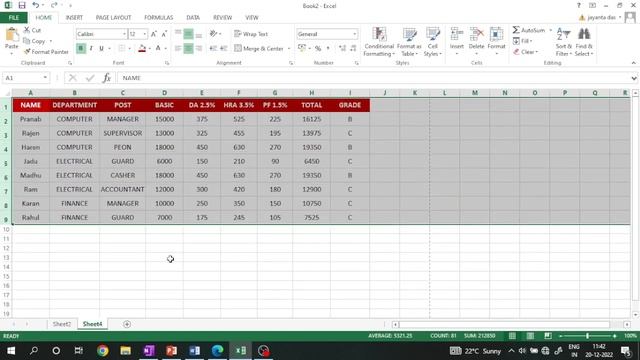Click the Delete cells icon
Image resolution: width=640 pixels, height=360 pixels.
coord(476,34)
